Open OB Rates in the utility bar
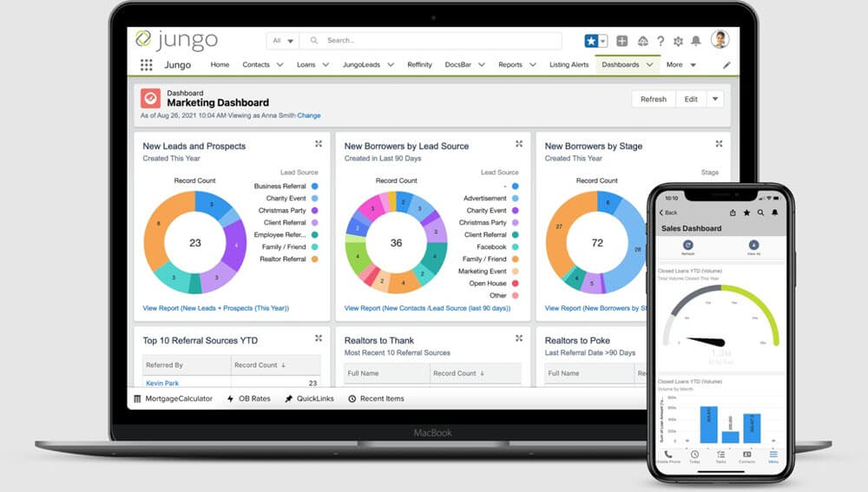This screenshot has width=868, height=492. coord(248,398)
